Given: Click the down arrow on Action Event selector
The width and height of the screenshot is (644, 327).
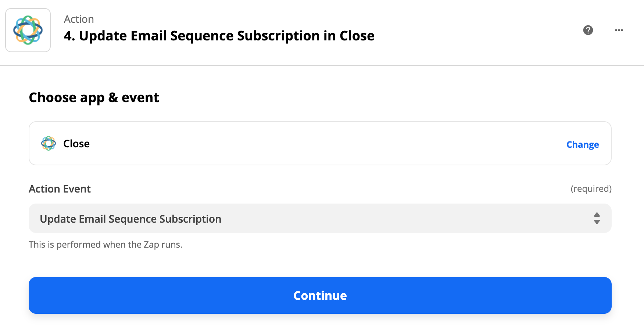Looking at the screenshot, I should pyautogui.click(x=597, y=222).
